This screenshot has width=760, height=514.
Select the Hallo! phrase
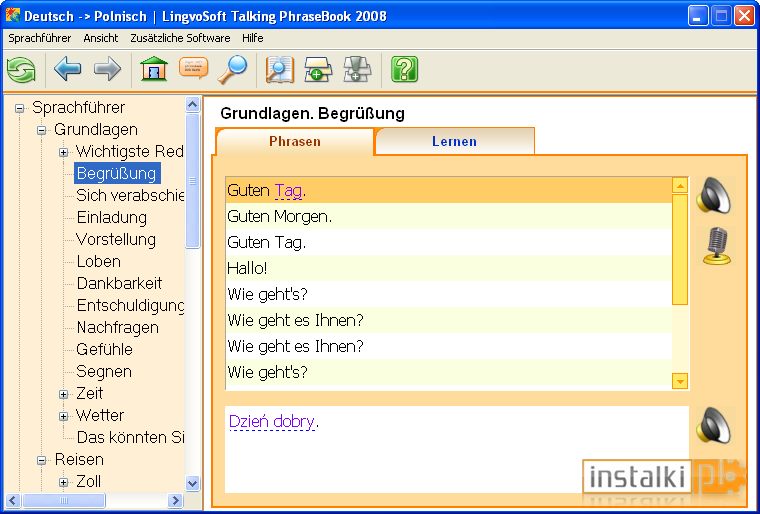pyautogui.click(x=449, y=268)
